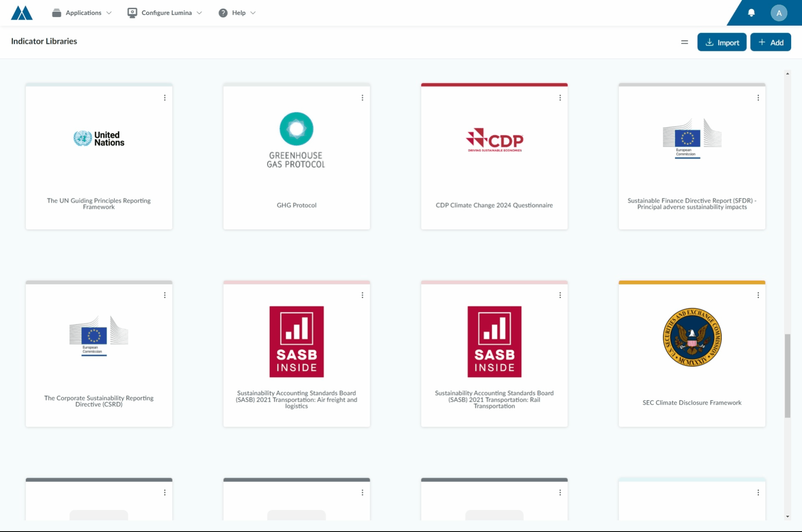
Task: Click the view toggle lines icon beside Import
Action: click(x=684, y=42)
